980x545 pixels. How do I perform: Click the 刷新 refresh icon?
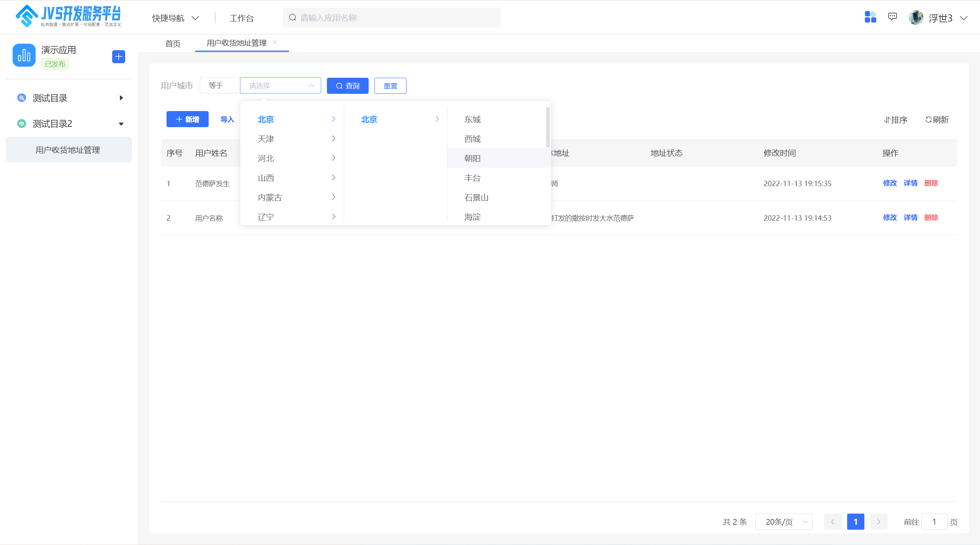(928, 119)
